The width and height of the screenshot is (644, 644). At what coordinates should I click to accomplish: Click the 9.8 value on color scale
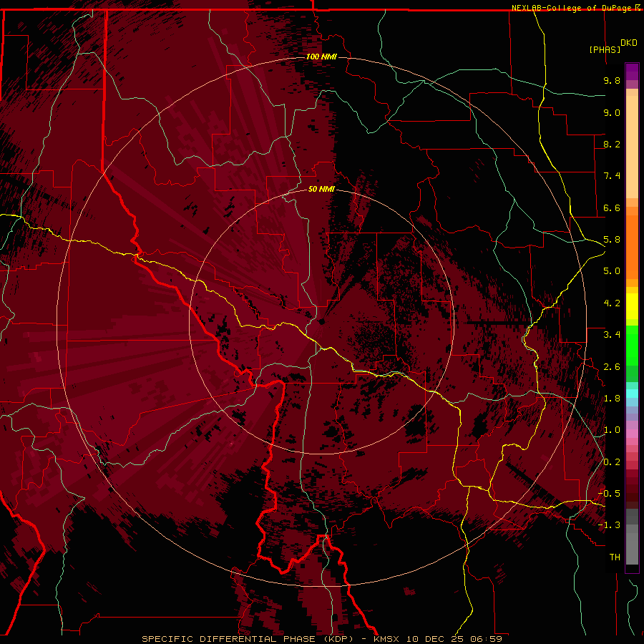(612, 80)
